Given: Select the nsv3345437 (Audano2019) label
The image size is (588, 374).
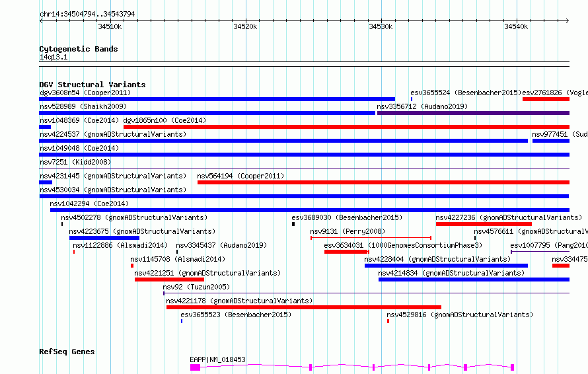Looking at the screenshot, I should tap(221, 245).
